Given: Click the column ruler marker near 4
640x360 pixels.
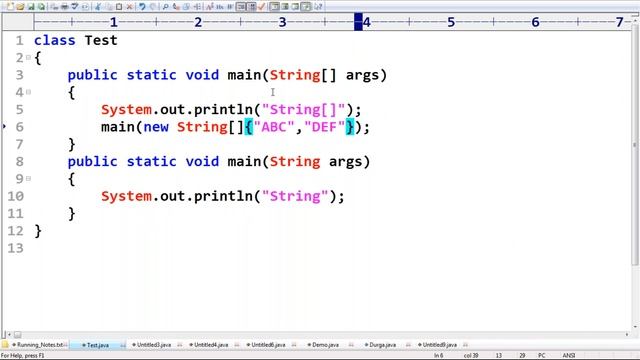Looking at the screenshot, I should click(358, 22).
